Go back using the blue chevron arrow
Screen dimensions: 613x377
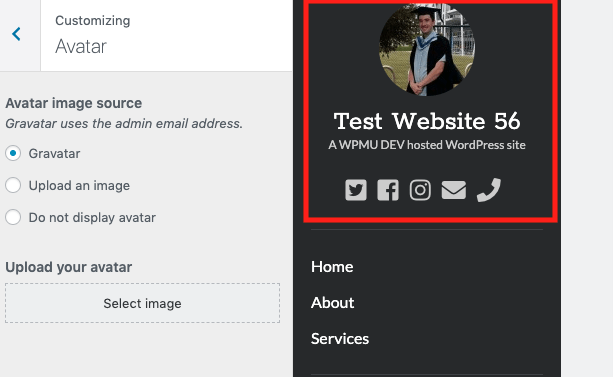[16, 34]
